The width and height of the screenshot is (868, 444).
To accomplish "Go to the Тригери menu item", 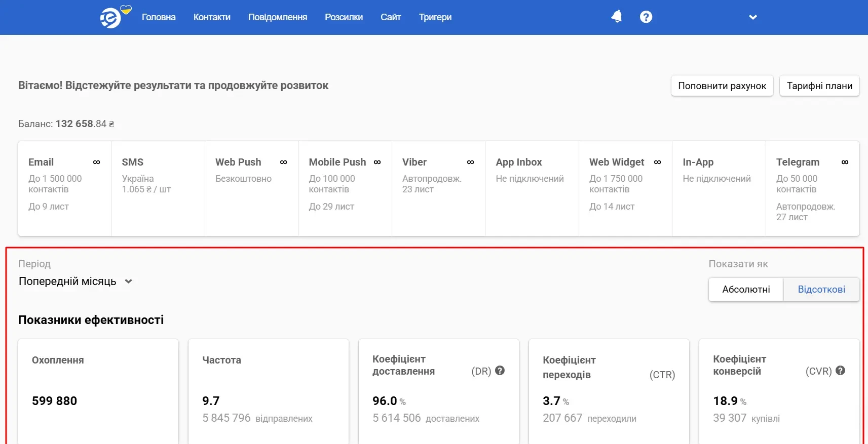I will 435,17.
